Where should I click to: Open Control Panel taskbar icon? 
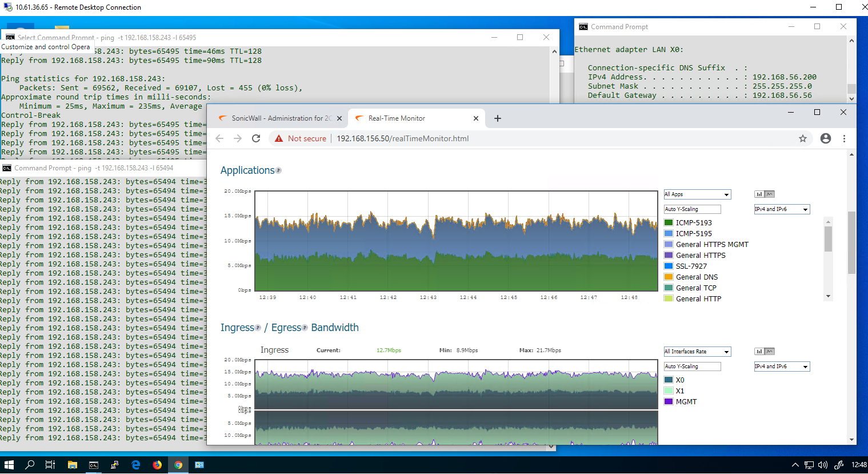pyautogui.click(x=199, y=465)
